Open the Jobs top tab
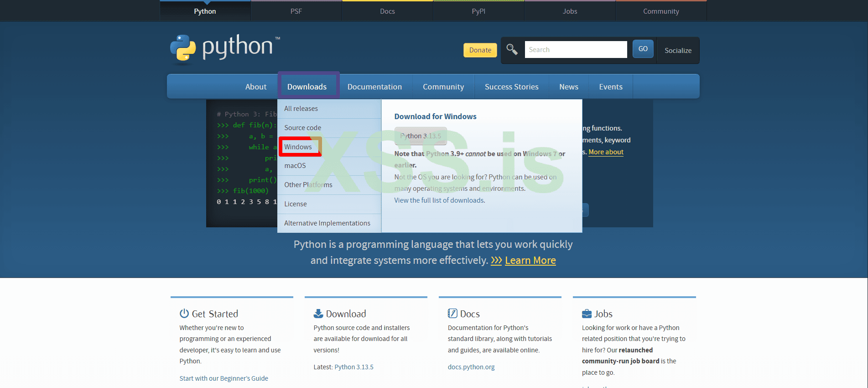 pos(570,11)
